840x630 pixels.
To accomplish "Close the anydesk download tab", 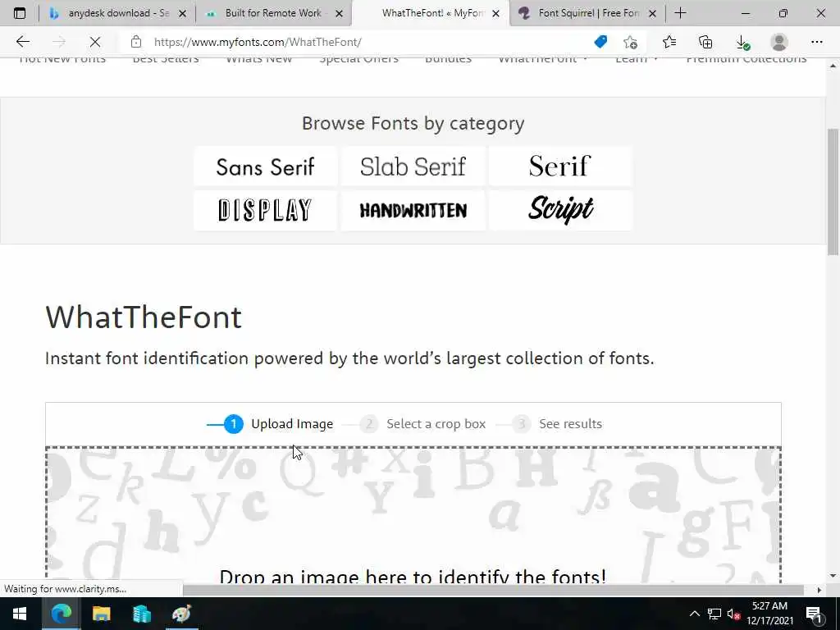I will [182, 13].
